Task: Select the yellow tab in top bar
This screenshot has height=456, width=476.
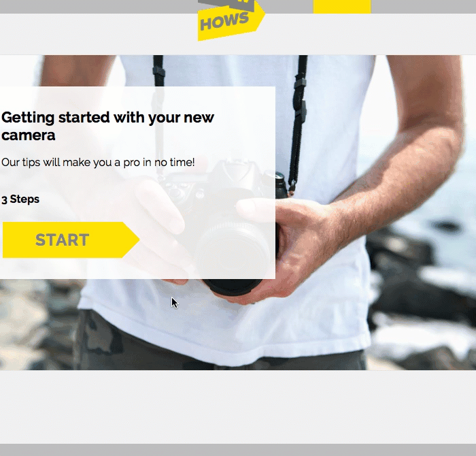Action: tap(342, 6)
